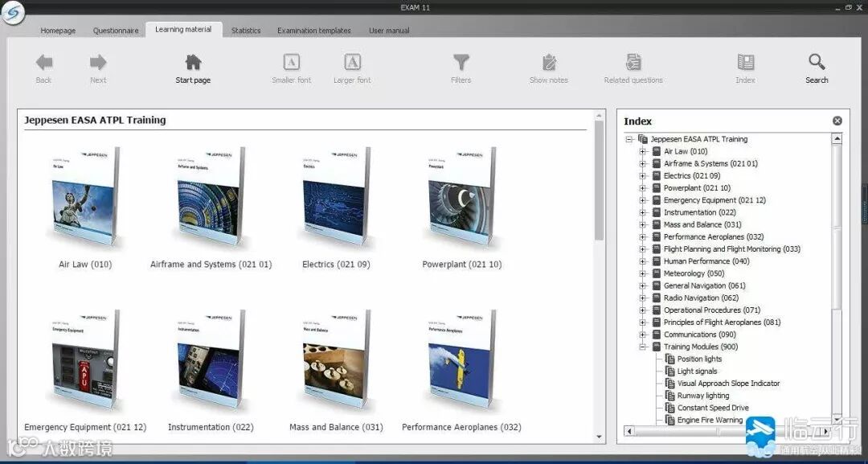The height and width of the screenshot is (464, 868).
Task: Switch to the Homepage tab
Action: pyautogui.click(x=58, y=31)
